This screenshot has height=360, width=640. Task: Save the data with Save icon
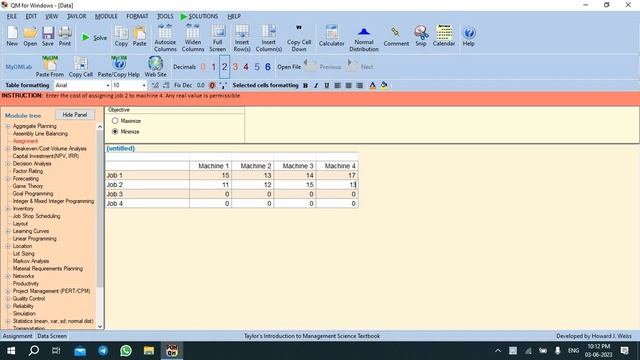(48, 36)
